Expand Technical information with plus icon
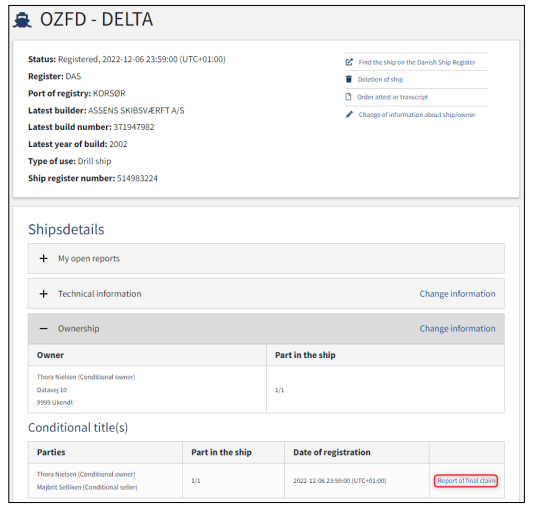 [x=43, y=294]
